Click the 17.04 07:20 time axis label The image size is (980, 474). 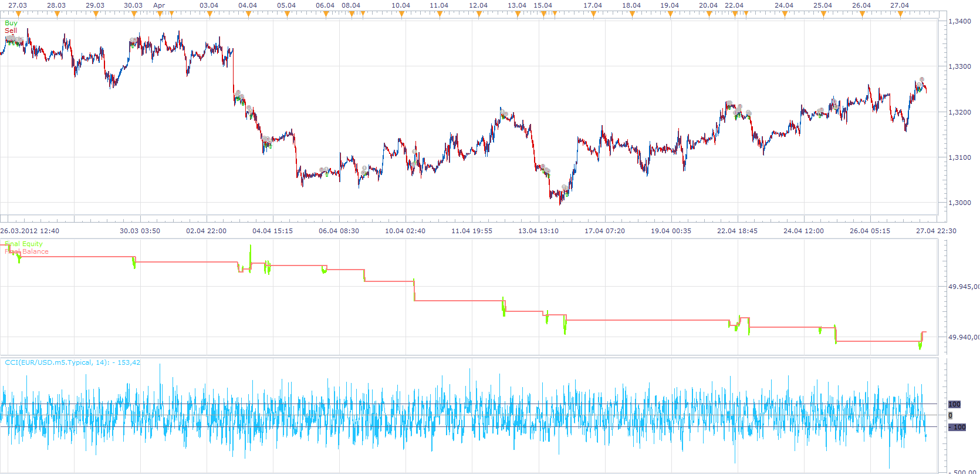pyautogui.click(x=604, y=231)
